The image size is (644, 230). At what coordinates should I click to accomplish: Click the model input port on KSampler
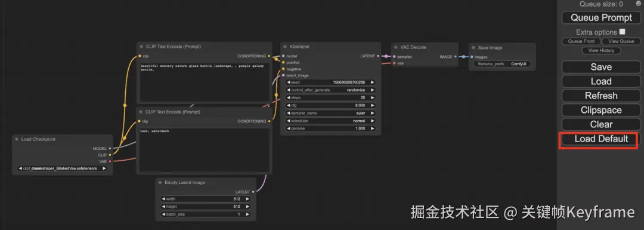pyautogui.click(x=283, y=56)
